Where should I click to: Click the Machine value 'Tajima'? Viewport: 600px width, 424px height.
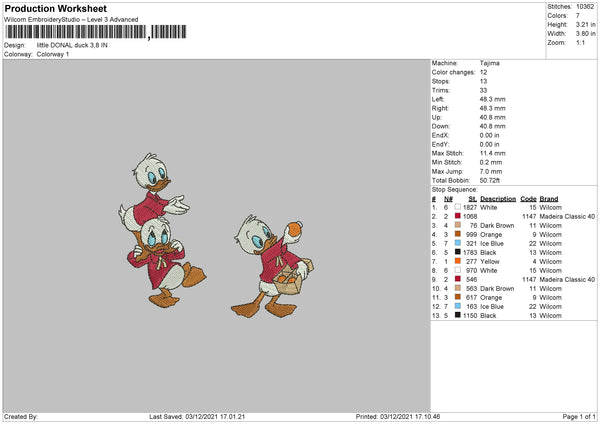click(489, 63)
